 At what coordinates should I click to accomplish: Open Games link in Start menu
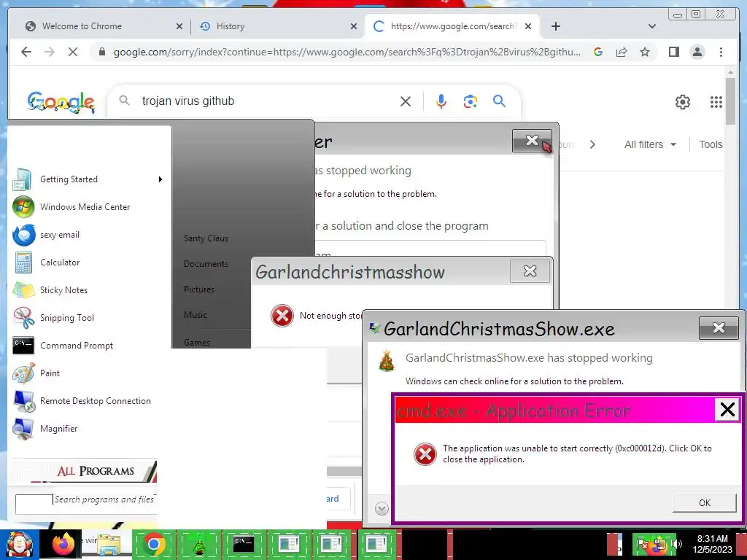click(197, 342)
